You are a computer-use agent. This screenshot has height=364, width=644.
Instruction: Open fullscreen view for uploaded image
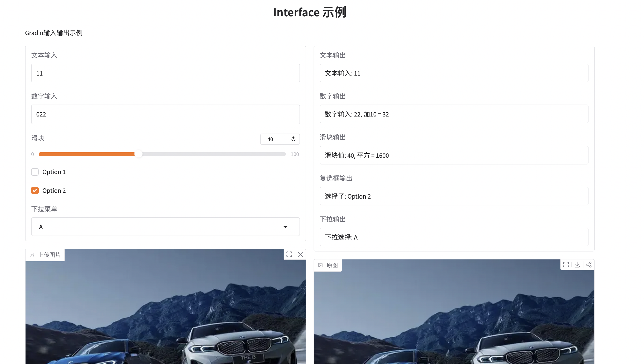[x=289, y=254]
